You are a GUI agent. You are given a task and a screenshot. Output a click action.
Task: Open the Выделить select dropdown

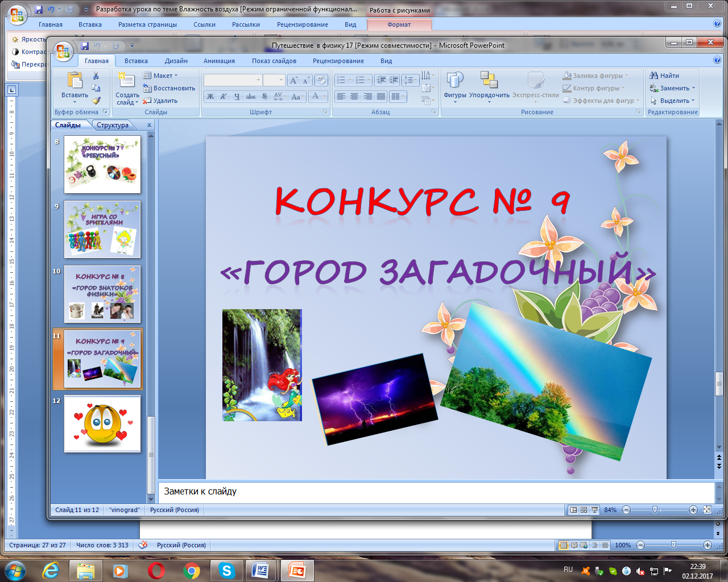click(672, 101)
